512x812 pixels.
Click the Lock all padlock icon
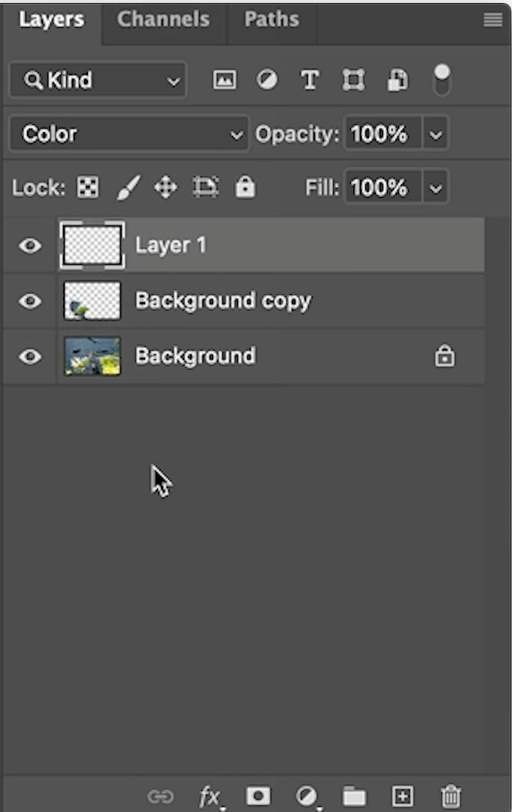pos(245,187)
